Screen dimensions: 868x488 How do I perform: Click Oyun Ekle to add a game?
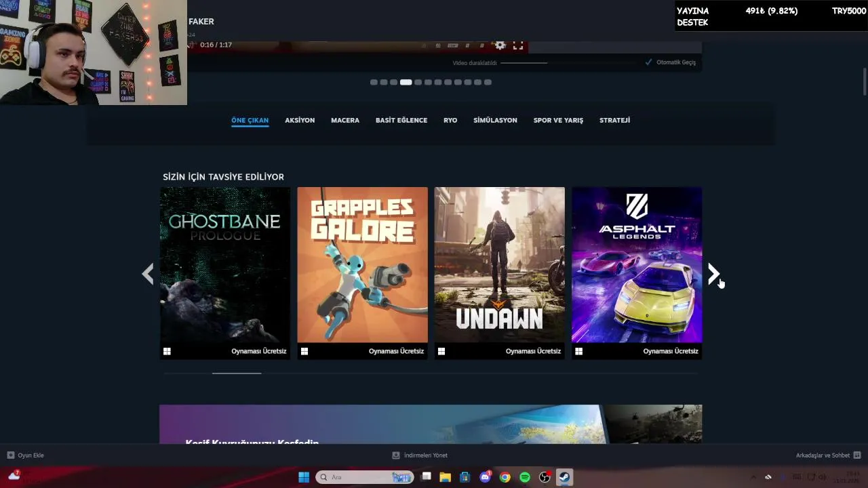26,455
